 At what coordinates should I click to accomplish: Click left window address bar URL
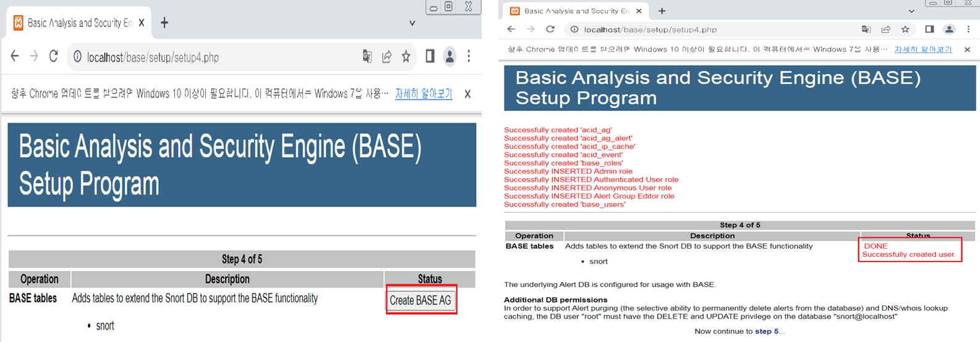153,58
